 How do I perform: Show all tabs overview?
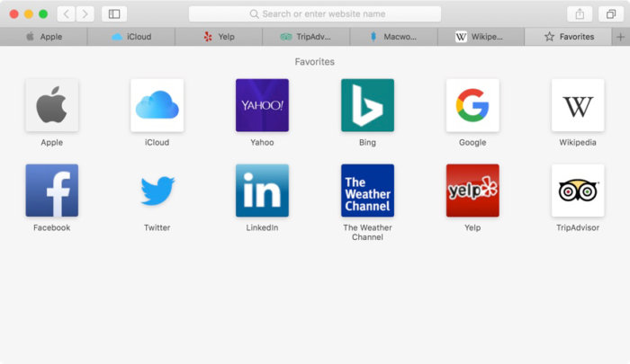tap(611, 14)
